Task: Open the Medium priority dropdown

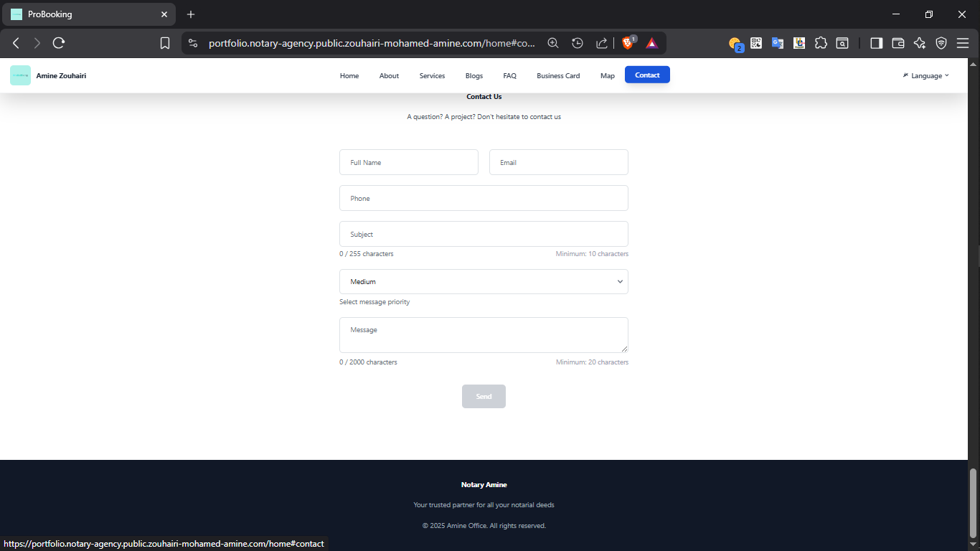Action: click(x=484, y=281)
